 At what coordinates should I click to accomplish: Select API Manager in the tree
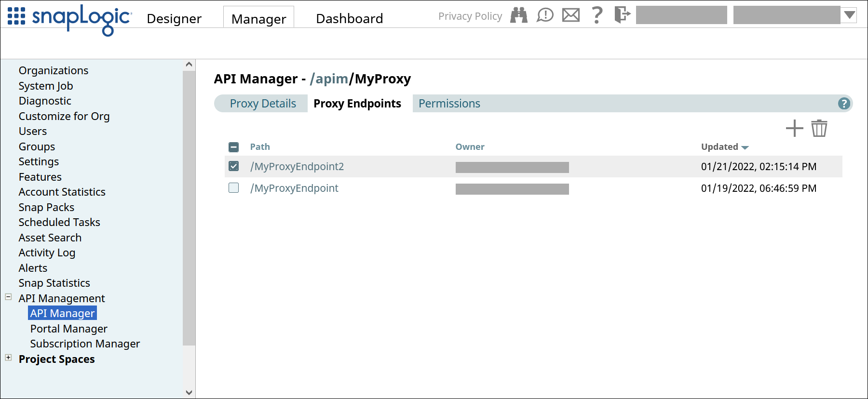click(62, 313)
